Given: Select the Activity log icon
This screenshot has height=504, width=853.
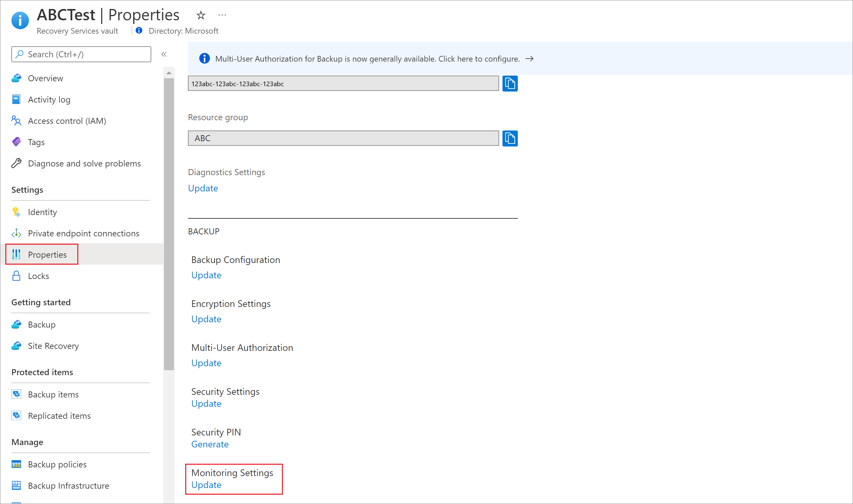Looking at the screenshot, I should click(16, 99).
